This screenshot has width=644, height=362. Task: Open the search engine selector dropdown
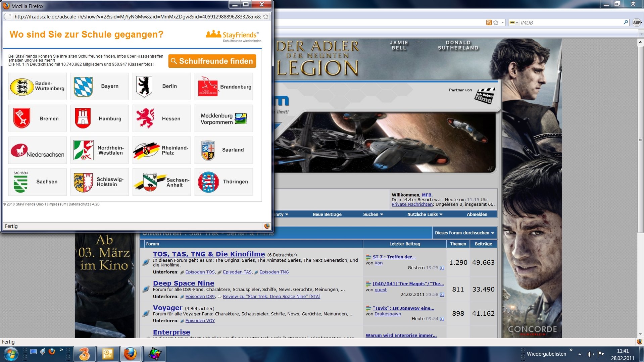point(514,22)
